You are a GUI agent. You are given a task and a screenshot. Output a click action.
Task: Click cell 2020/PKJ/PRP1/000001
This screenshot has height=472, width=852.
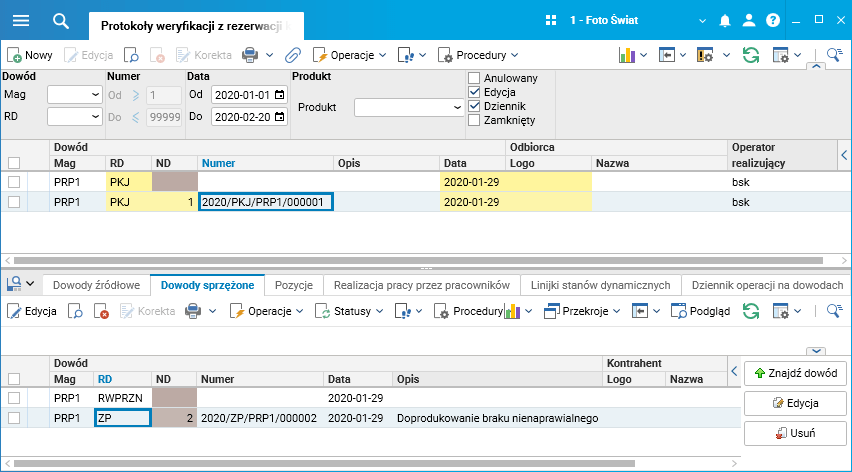266,202
